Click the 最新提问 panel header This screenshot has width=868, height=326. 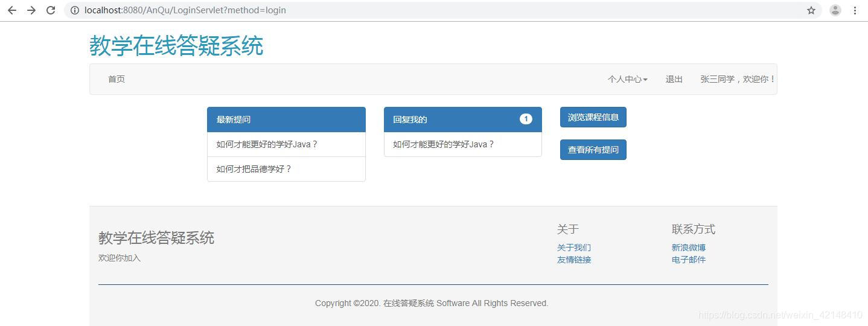coord(286,120)
